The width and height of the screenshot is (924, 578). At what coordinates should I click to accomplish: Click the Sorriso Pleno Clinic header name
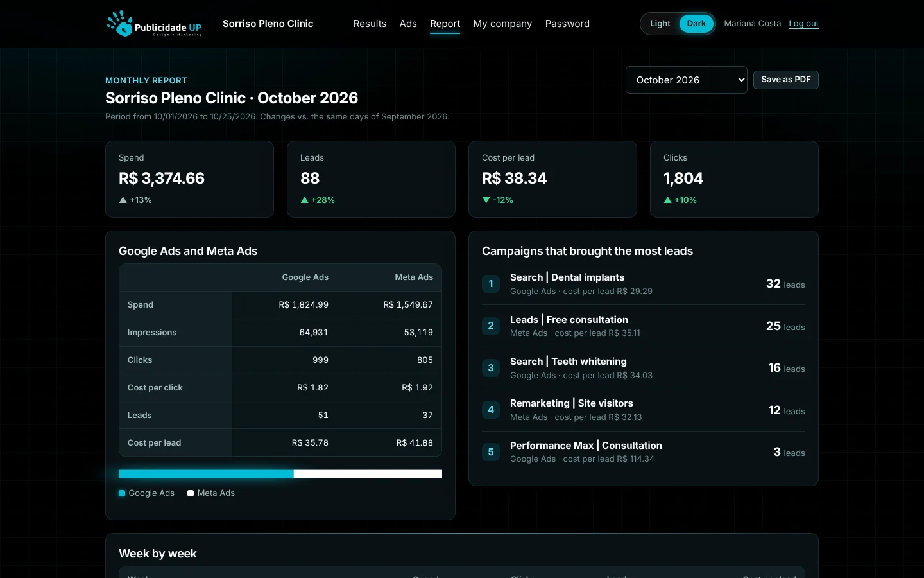(x=268, y=24)
